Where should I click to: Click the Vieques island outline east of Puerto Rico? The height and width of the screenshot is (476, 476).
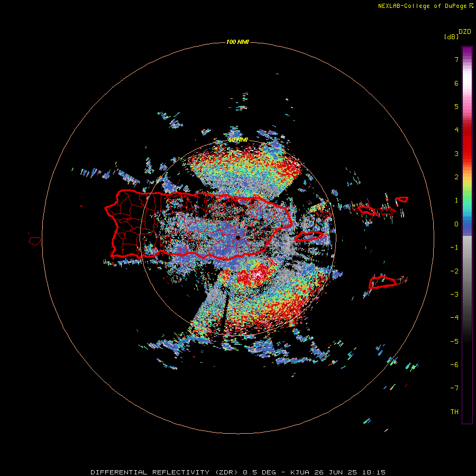click(309, 236)
